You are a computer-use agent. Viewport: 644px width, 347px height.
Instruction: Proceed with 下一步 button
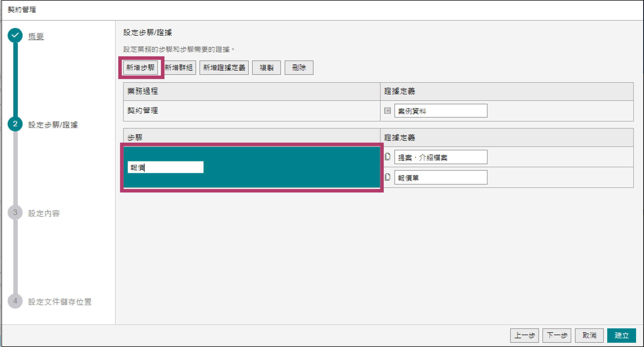[557, 335]
